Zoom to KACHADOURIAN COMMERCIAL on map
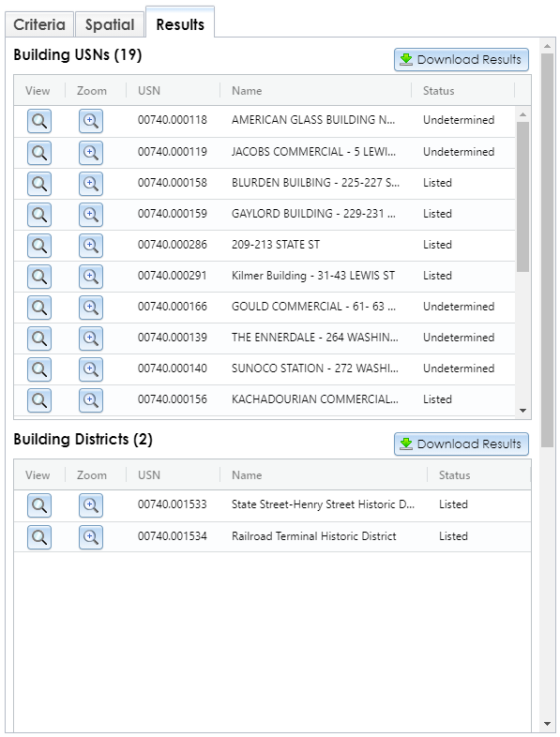The width and height of the screenshot is (560, 737). tap(91, 400)
